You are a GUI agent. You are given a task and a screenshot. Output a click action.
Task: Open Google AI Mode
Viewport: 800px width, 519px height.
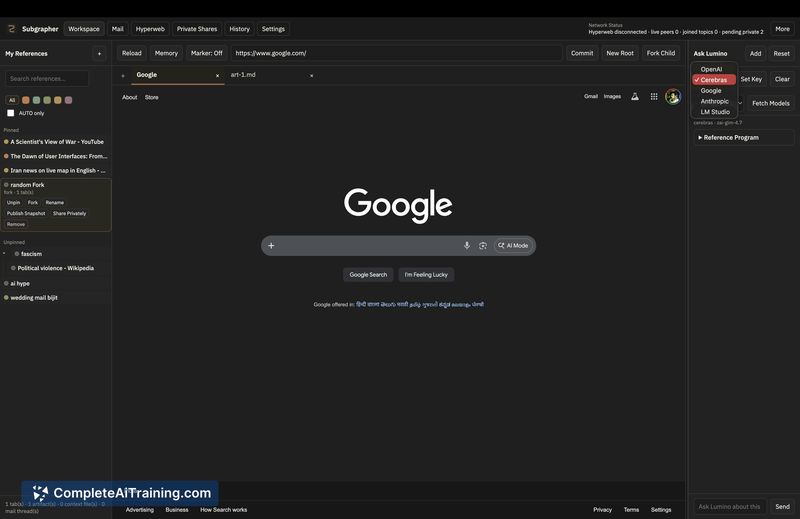pos(513,245)
